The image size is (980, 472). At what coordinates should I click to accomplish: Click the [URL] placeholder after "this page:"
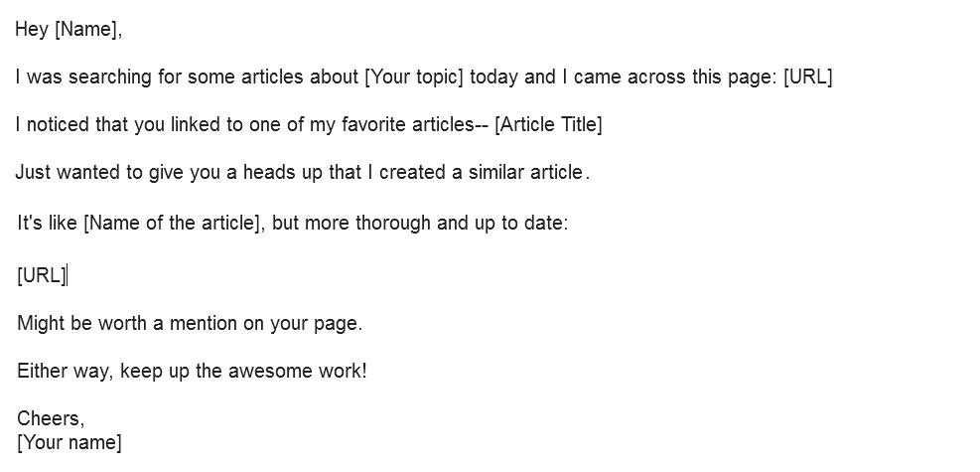point(807,78)
